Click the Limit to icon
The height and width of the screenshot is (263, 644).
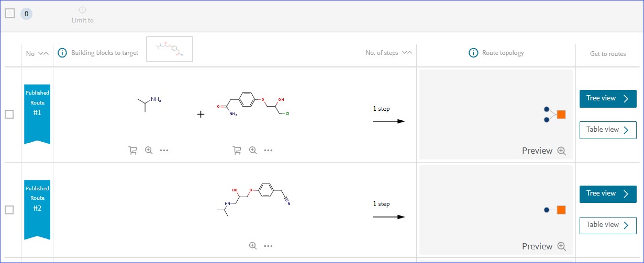[82, 10]
